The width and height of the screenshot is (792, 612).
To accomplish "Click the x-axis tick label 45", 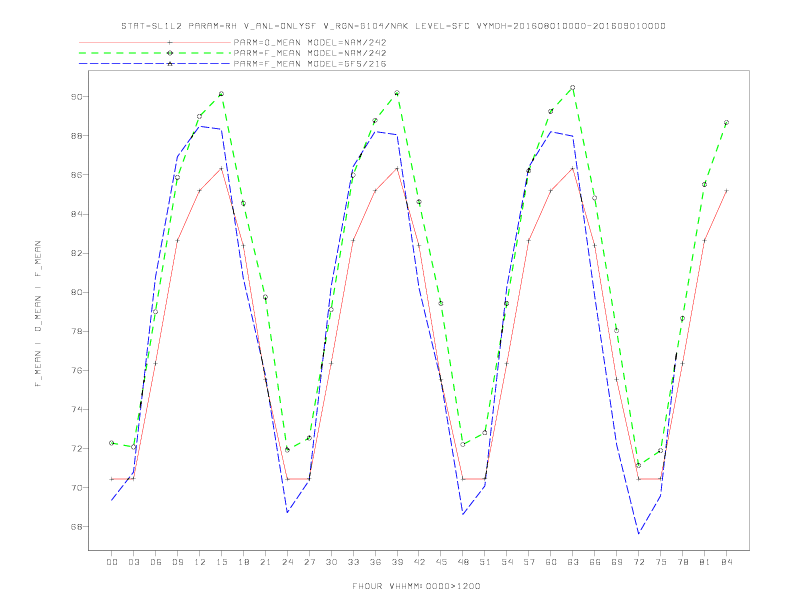I will point(441,562).
